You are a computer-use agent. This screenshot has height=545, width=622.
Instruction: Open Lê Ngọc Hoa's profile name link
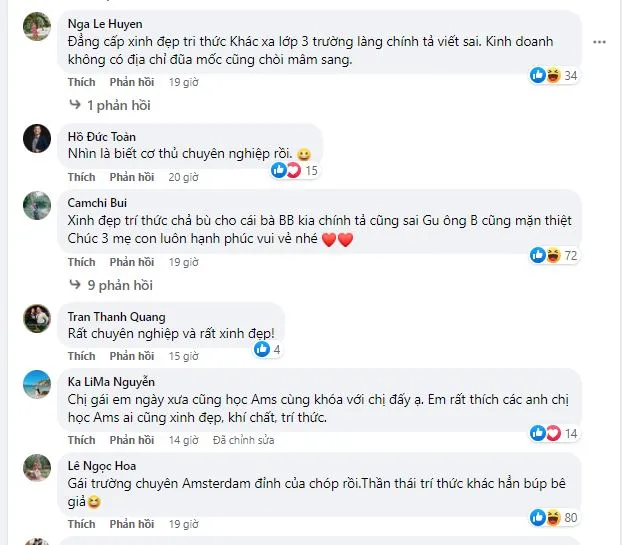tap(102, 466)
